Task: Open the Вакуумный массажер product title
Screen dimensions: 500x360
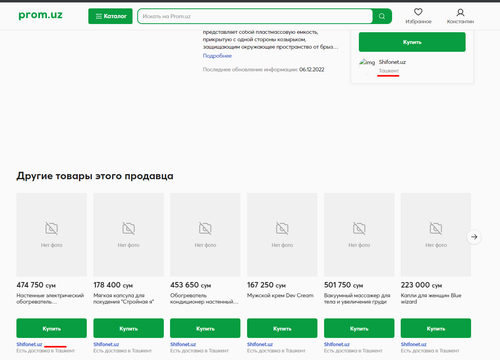Action: tap(357, 298)
